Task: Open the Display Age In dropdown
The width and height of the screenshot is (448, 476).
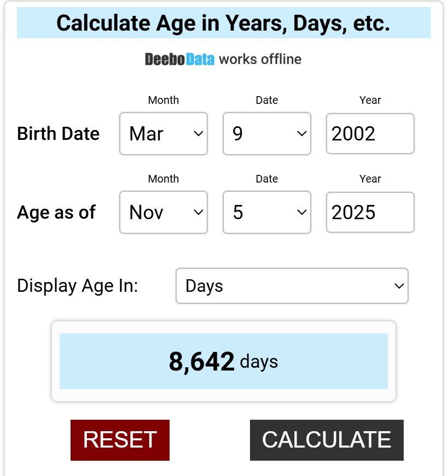Action: (292, 286)
